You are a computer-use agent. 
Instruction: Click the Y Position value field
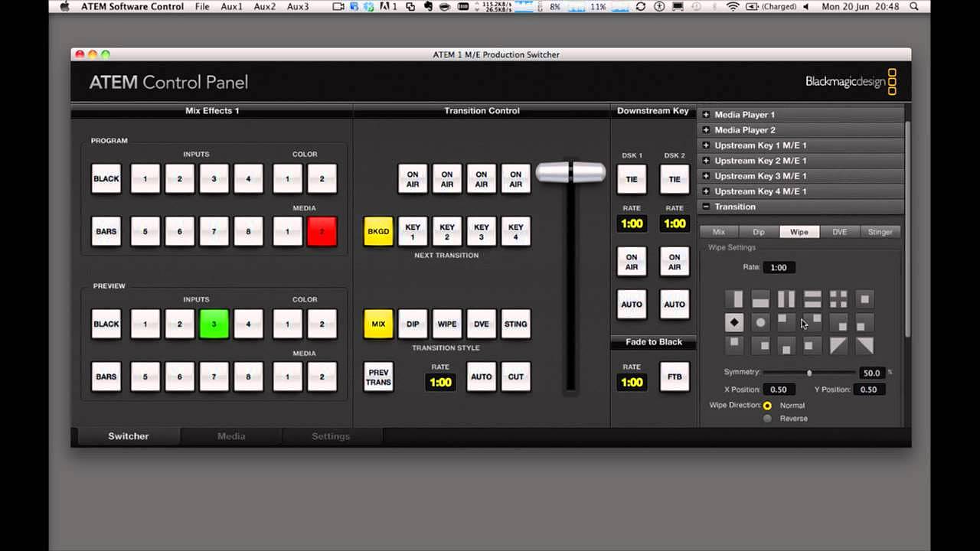point(868,390)
